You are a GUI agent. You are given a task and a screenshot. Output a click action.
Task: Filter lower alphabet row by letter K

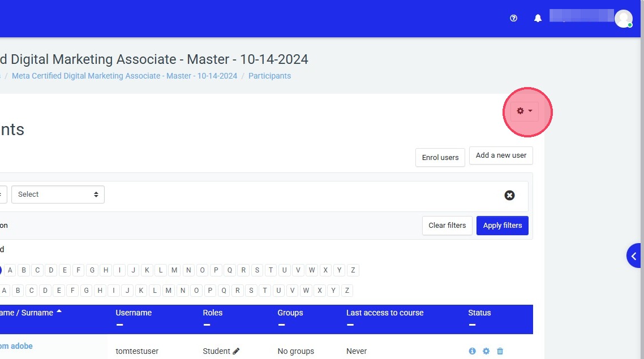click(x=141, y=291)
